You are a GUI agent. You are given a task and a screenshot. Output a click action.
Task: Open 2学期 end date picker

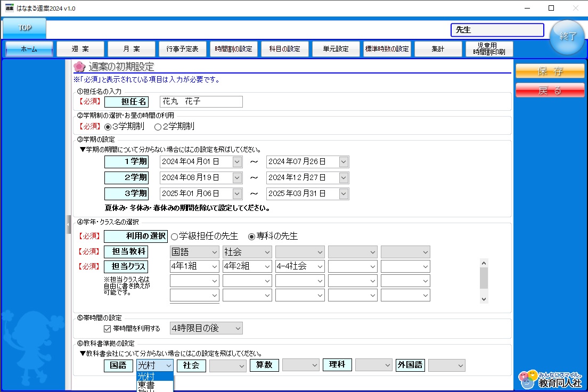tap(344, 178)
